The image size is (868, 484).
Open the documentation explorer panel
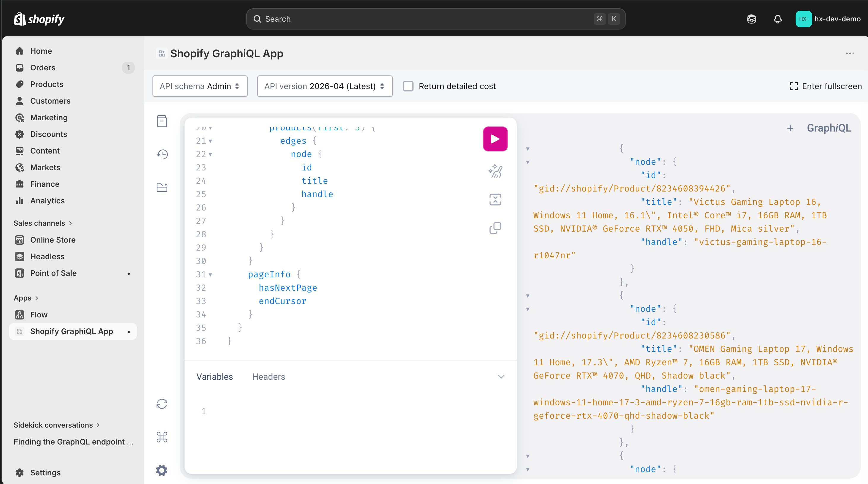162,121
